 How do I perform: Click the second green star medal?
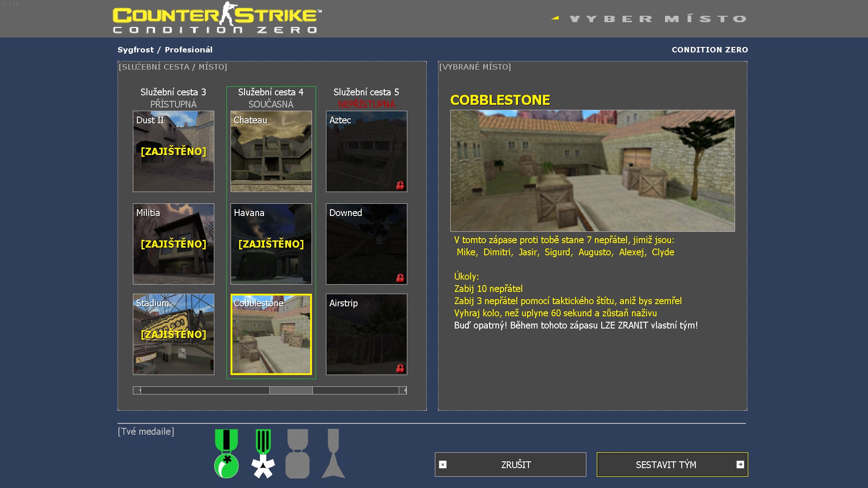pos(263,454)
